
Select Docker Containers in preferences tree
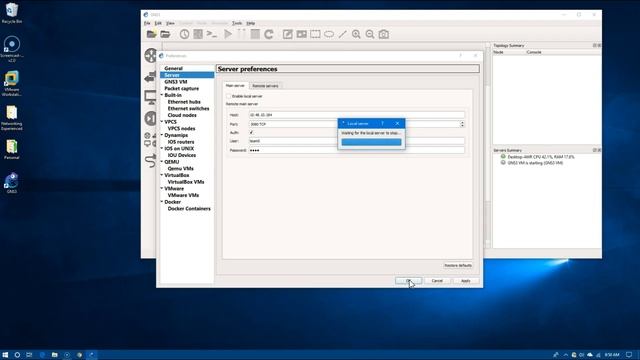pyautogui.click(x=189, y=209)
